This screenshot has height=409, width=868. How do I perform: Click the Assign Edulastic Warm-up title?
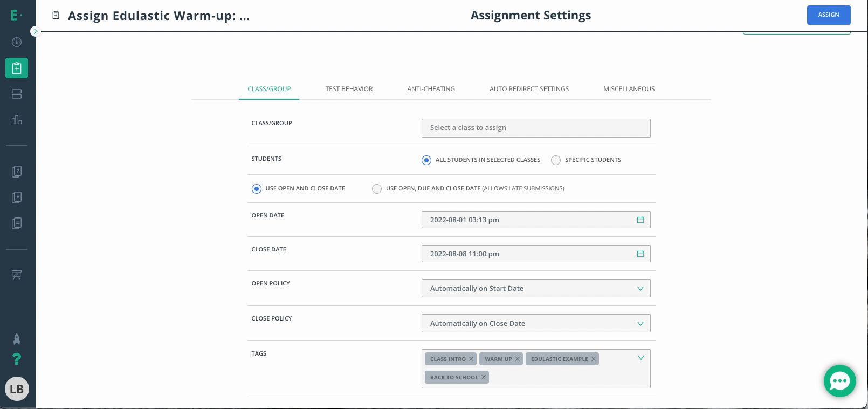point(159,15)
